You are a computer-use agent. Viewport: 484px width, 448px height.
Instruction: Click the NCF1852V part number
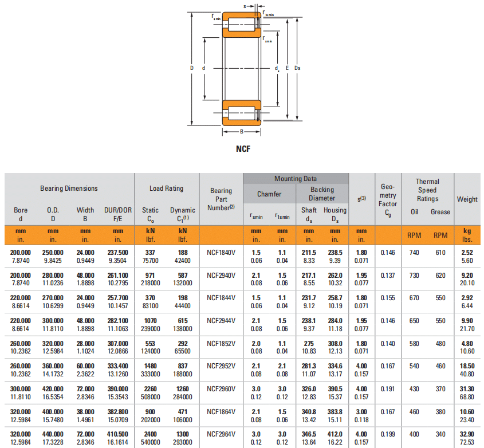(x=221, y=343)
